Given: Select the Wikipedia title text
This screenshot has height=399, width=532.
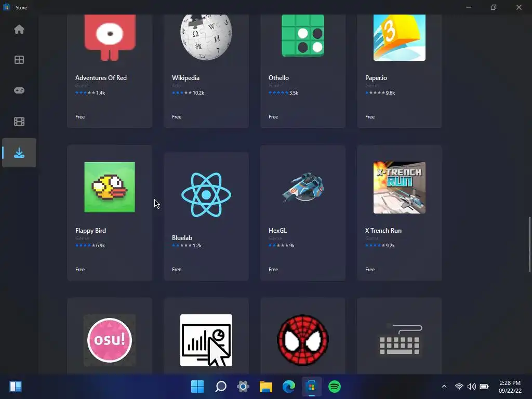Looking at the screenshot, I should click(x=185, y=78).
